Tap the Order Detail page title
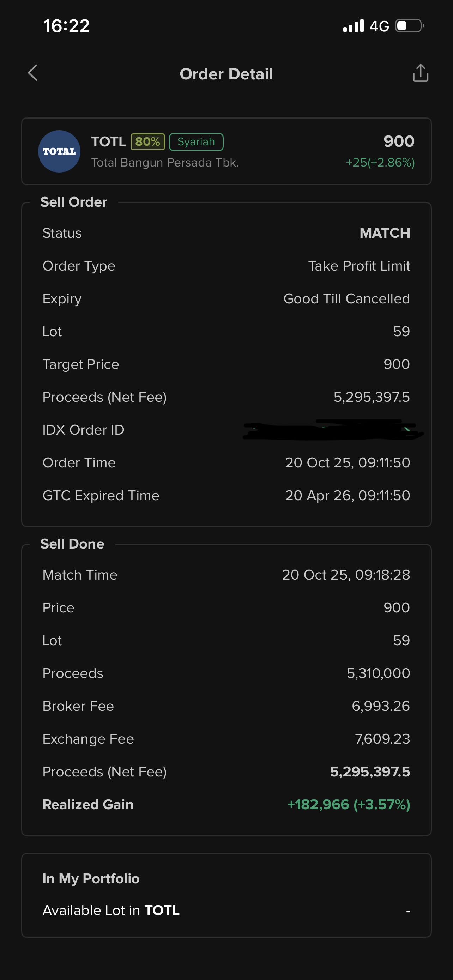This screenshot has height=980, width=453. [226, 74]
